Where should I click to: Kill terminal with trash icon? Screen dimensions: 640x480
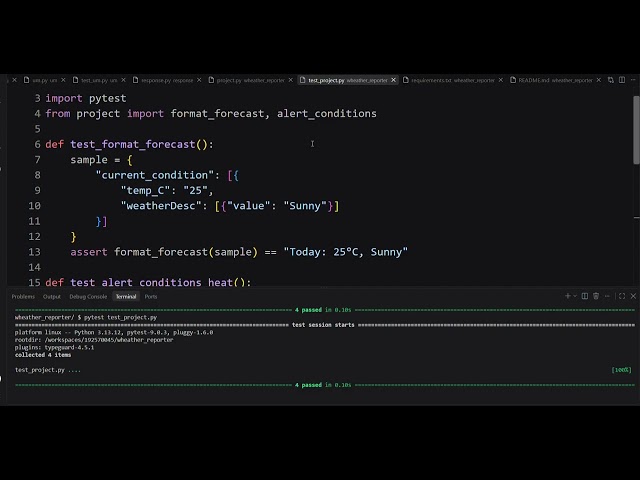[x=596, y=296]
